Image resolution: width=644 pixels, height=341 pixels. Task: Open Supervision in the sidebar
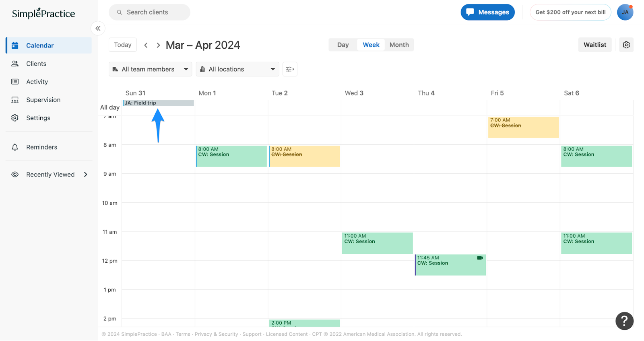[43, 100]
